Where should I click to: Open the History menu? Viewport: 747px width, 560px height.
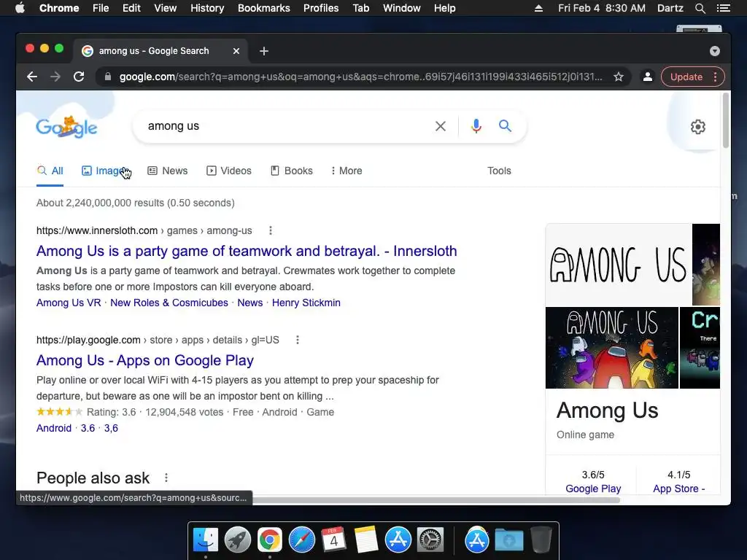point(207,8)
